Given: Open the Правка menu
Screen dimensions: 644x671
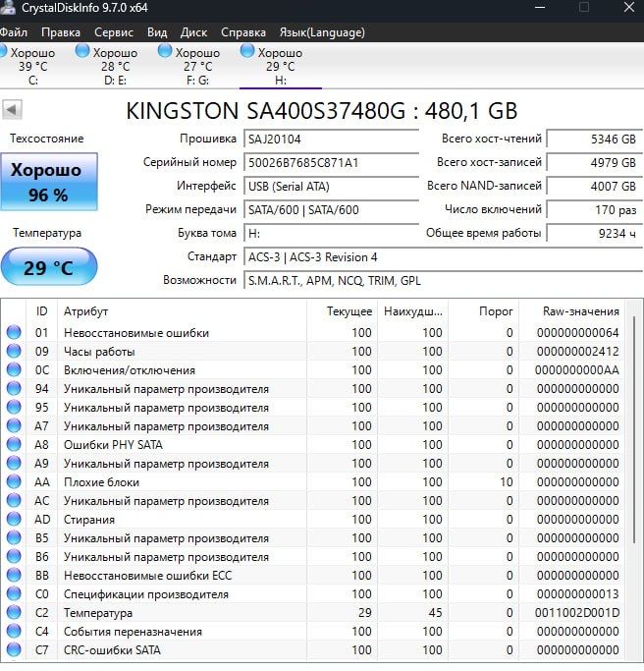Looking at the screenshot, I should click(61, 32).
